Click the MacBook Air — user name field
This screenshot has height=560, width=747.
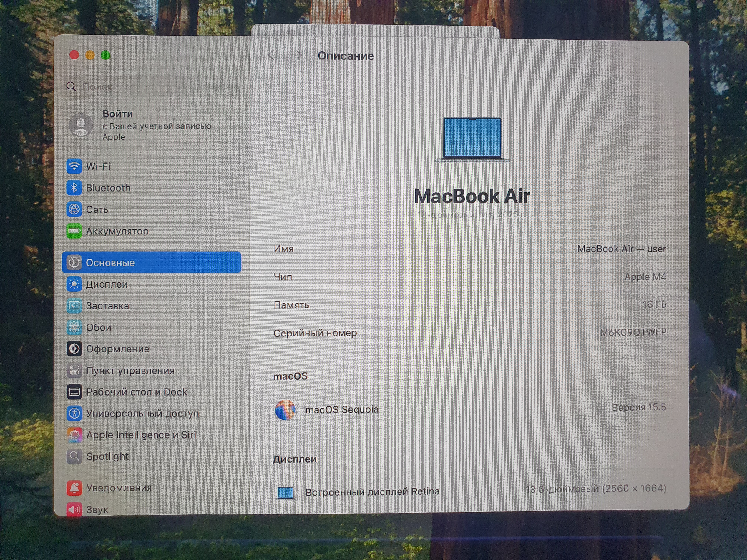tap(621, 249)
